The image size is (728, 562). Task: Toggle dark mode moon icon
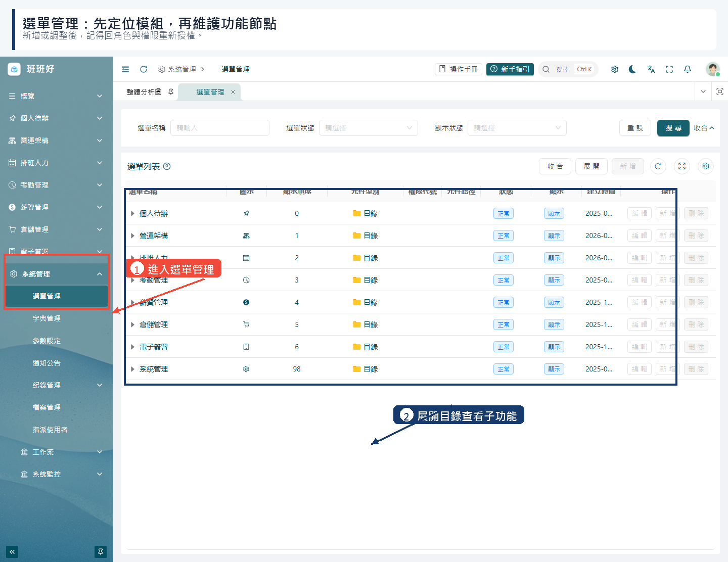point(632,69)
